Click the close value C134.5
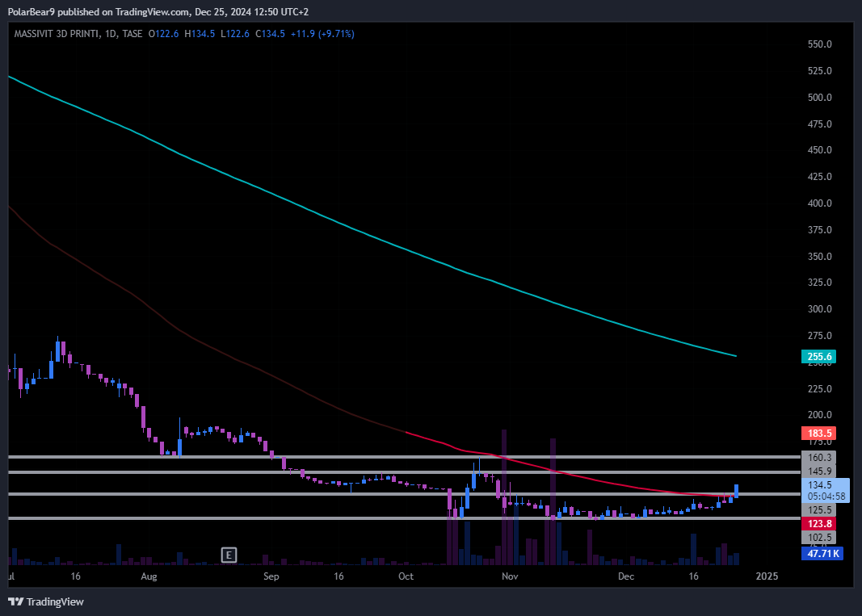Image resolution: width=862 pixels, height=616 pixels. pos(270,34)
